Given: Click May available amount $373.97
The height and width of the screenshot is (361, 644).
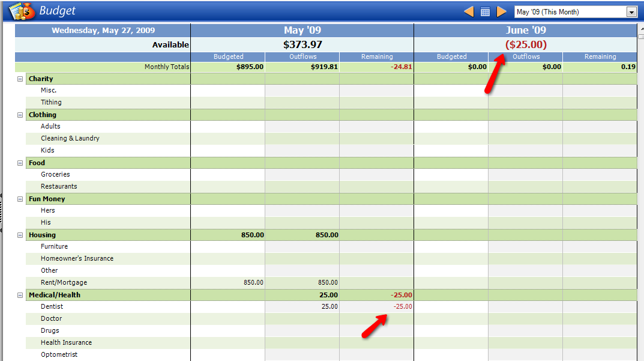Looking at the screenshot, I should 302,44.
